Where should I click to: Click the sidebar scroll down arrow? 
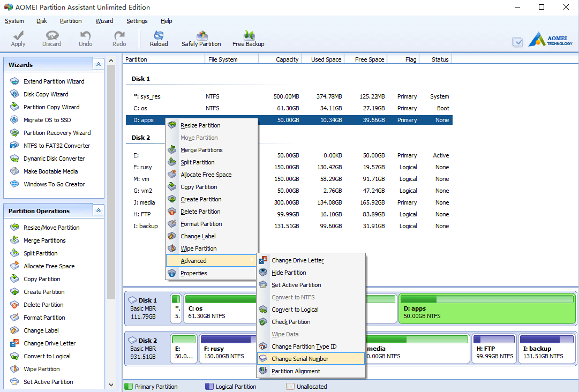111,385
